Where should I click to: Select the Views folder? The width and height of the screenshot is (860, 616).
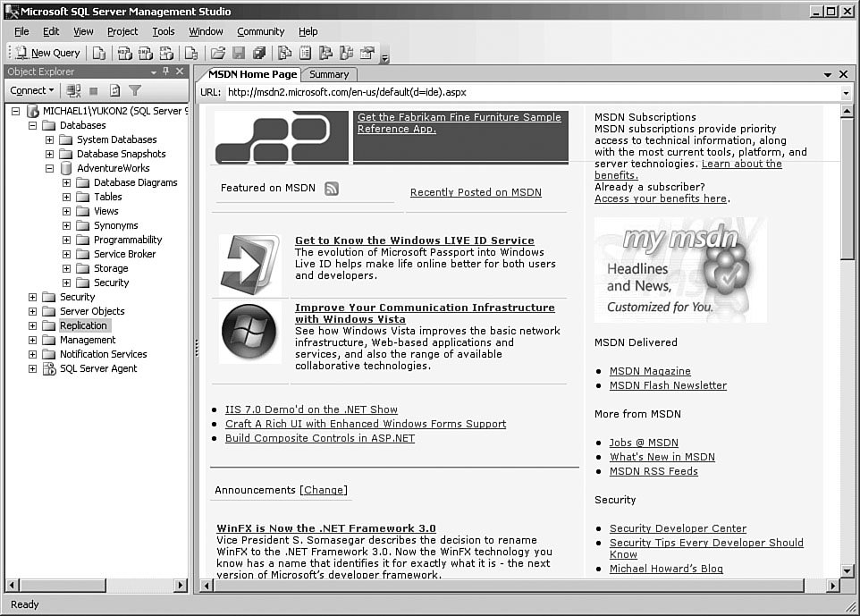(x=105, y=211)
